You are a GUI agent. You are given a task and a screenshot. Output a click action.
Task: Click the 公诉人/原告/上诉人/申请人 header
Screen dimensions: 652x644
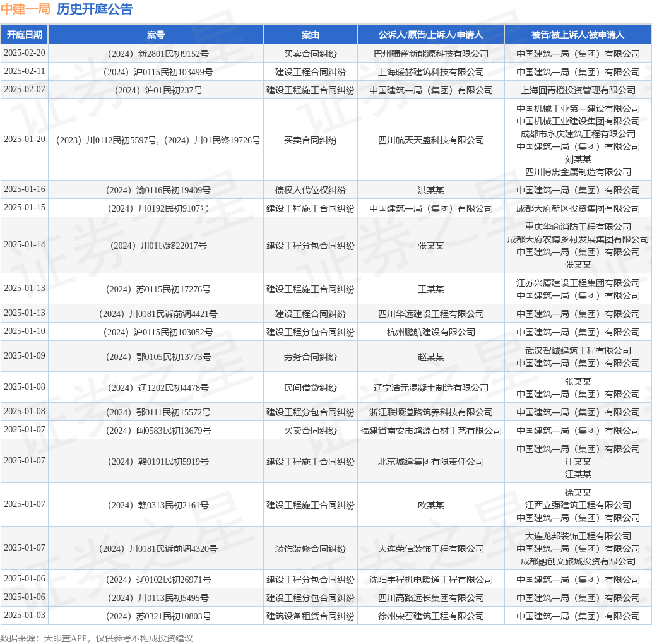click(x=431, y=35)
